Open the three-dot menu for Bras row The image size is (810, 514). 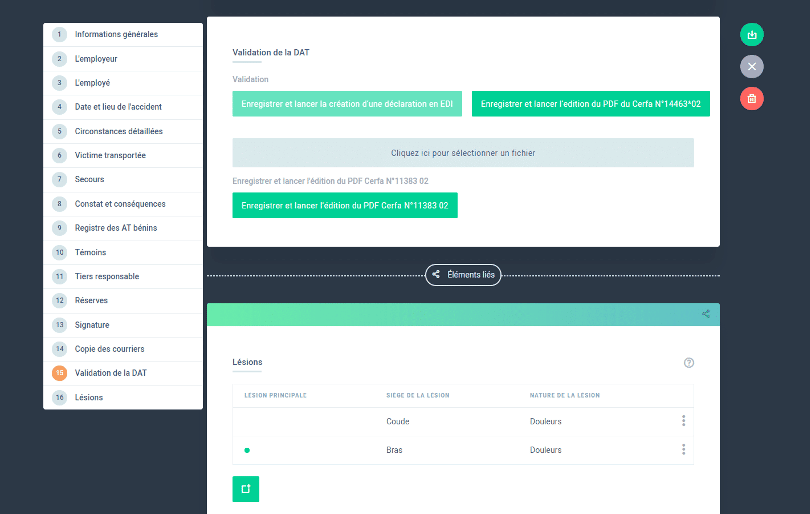[x=683, y=449]
